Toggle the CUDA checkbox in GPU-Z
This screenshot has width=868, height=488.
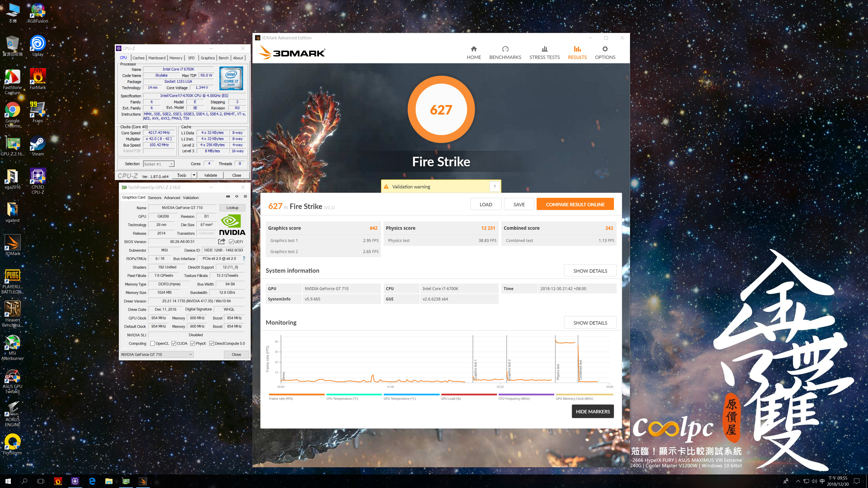[174, 343]
